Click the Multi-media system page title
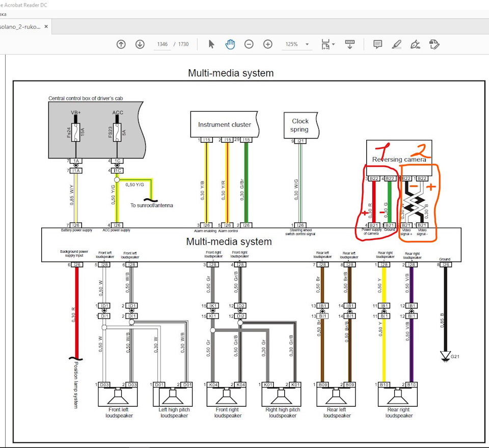Image resolution: width=489 pixels, height=448 pixels. [231, 73]
